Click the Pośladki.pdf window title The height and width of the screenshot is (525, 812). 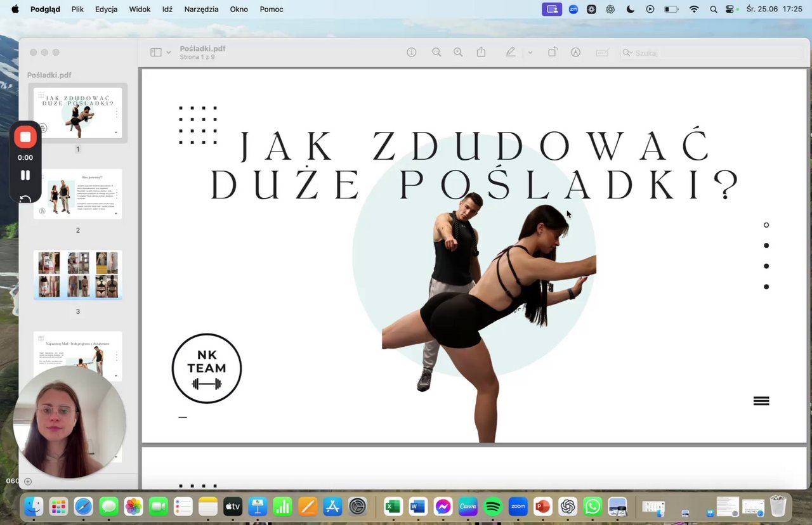pyautogui.click(x=202, y=48)
